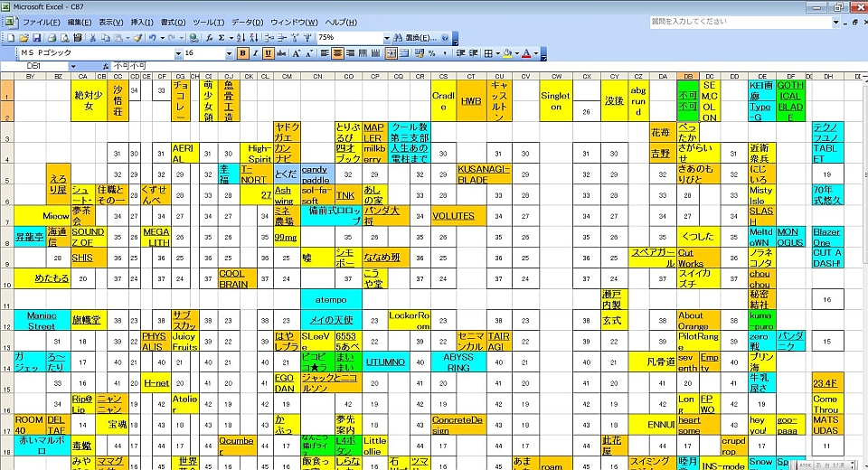Apply Percent Style format

(432, 53)
